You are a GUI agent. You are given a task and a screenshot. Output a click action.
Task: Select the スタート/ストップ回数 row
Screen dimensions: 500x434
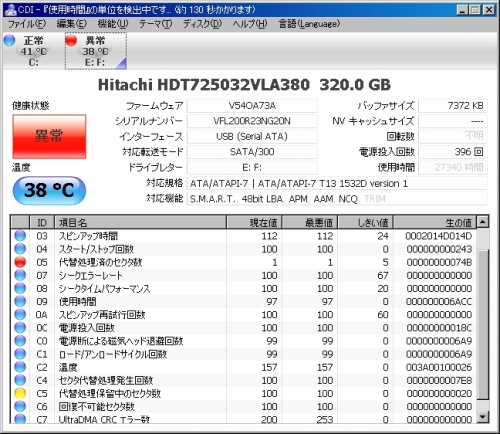tap(243, 249)
